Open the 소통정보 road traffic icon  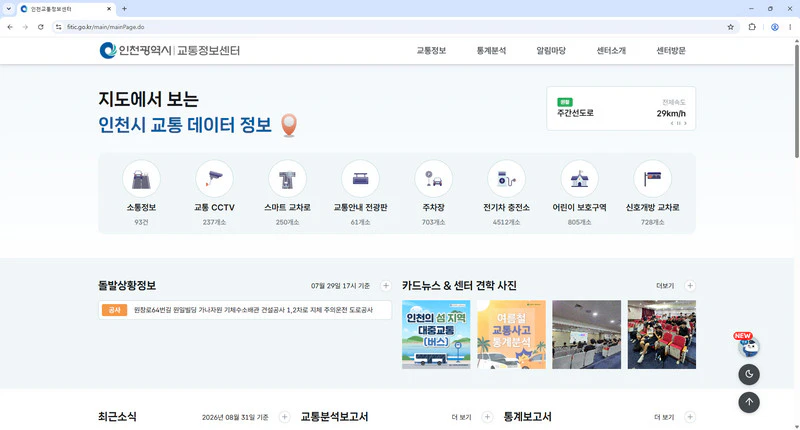tap(141, 179)
